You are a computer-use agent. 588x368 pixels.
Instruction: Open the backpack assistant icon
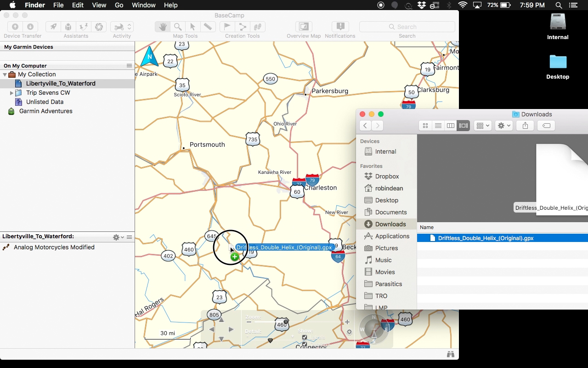tap(68, 27)
